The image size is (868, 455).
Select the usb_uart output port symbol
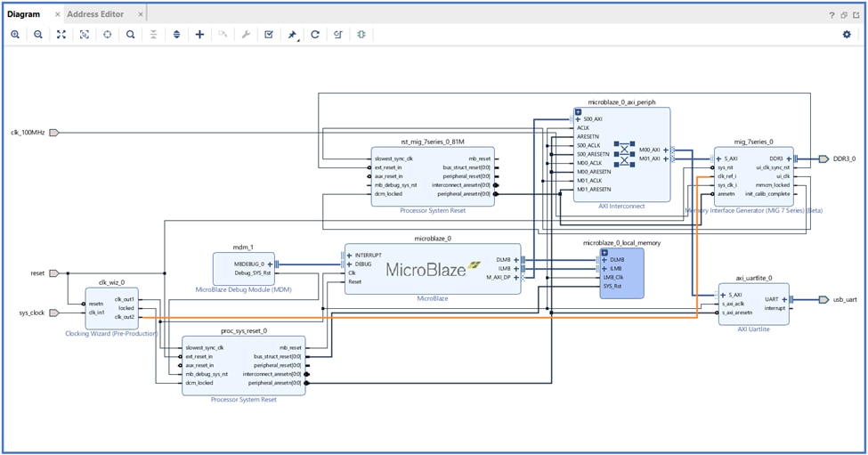[823, 299]
